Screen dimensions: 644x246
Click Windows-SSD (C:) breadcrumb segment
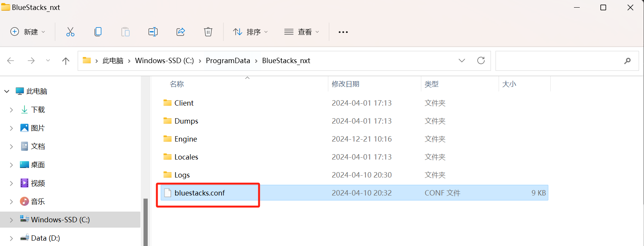pos(165,61)
